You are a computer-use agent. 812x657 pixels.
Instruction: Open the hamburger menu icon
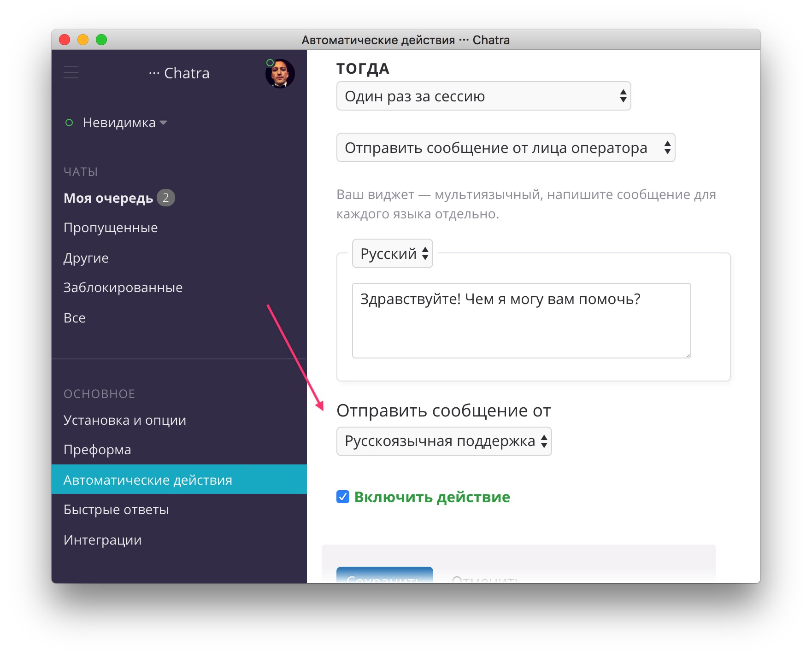coord(71,73)
